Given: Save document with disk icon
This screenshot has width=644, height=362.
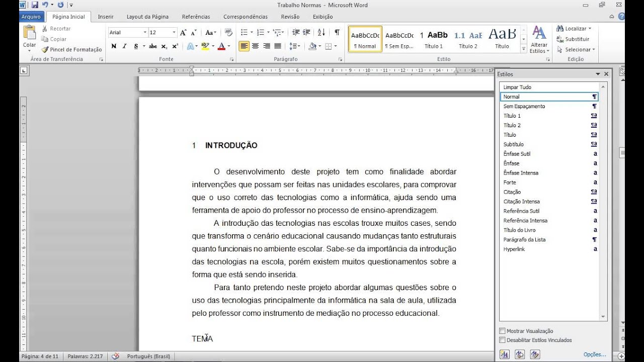Looking at the screenshot, I should pos(35,5).
